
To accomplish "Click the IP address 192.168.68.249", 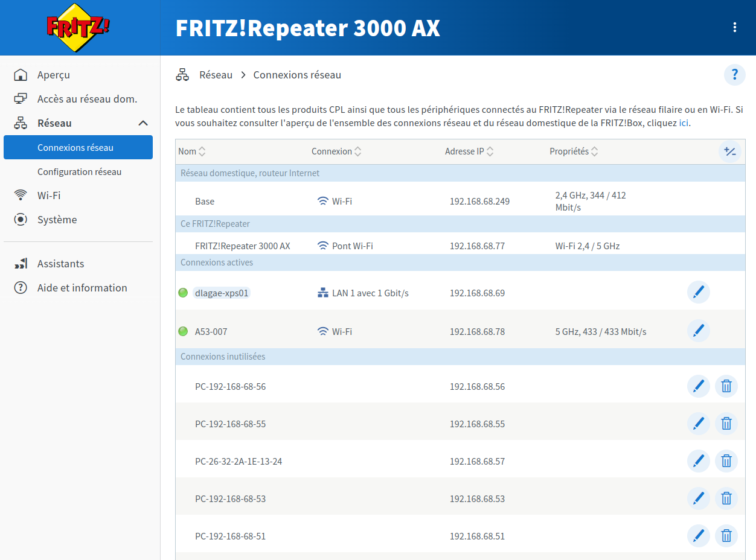I will 479,201.
